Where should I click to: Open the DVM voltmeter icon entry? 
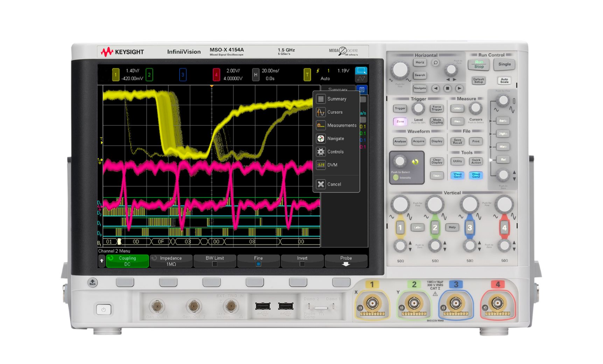point(321,165)
